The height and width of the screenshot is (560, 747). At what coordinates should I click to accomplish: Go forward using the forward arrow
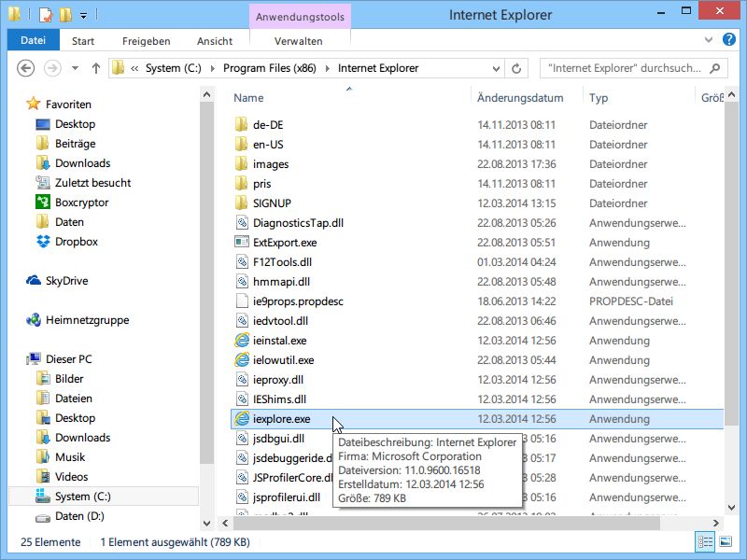pos(52,68)
